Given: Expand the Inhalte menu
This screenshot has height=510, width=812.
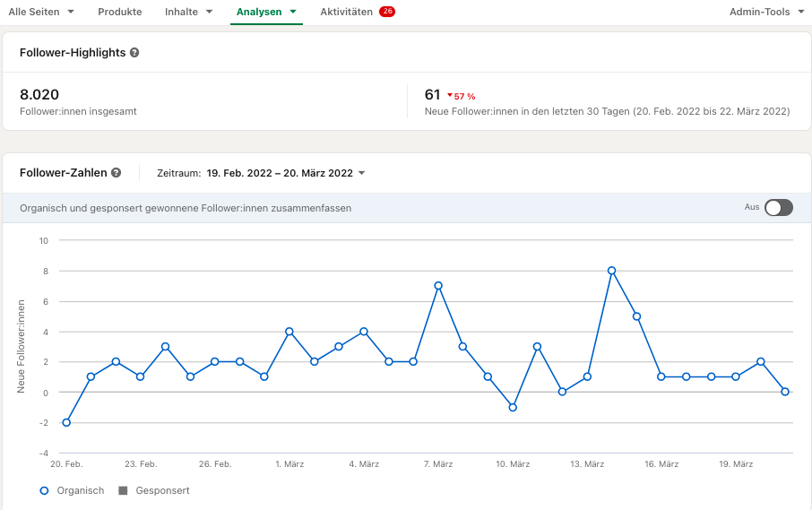Looking at the screenshot, I should 188,12.
